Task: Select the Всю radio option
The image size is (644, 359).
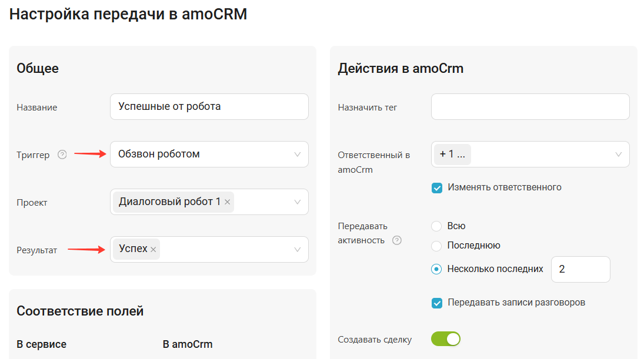Action: pyautogui.click(x=436, y=226)
